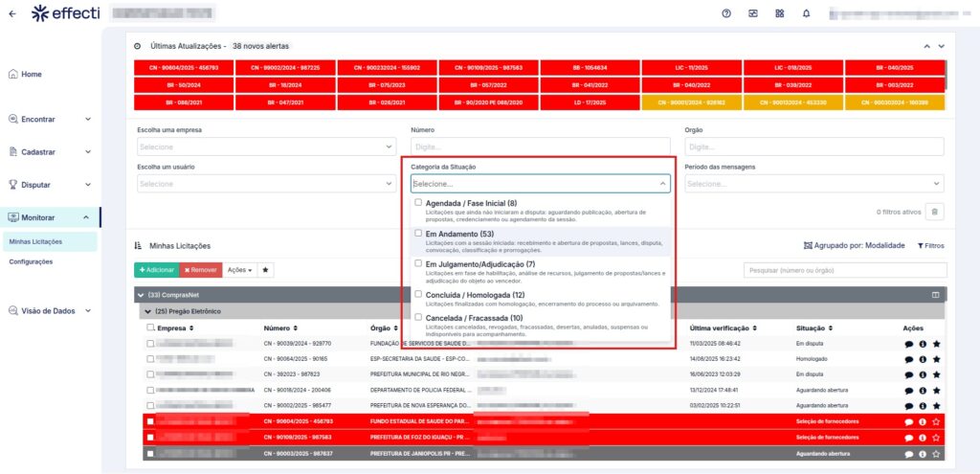Image resolution: width=980 pixels, height=474 pixels.
Task: Click the icon left of the apps grid in header
Action: click(753, 13)
